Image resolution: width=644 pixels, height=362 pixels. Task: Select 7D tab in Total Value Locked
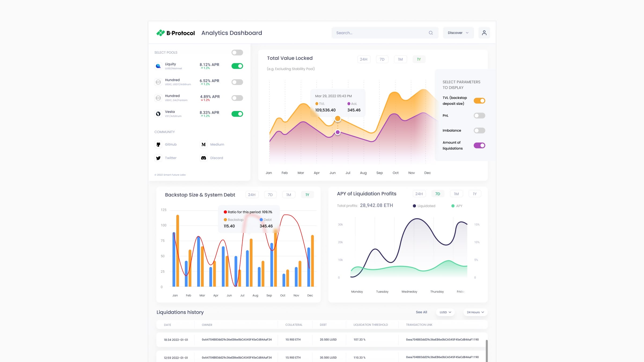click(x=382, y=59)
